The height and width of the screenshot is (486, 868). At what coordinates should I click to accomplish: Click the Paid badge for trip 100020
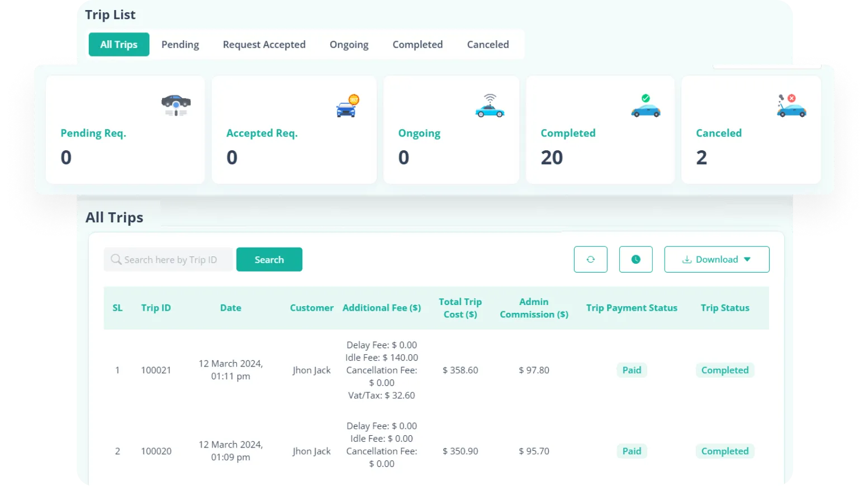coord(632,451)
